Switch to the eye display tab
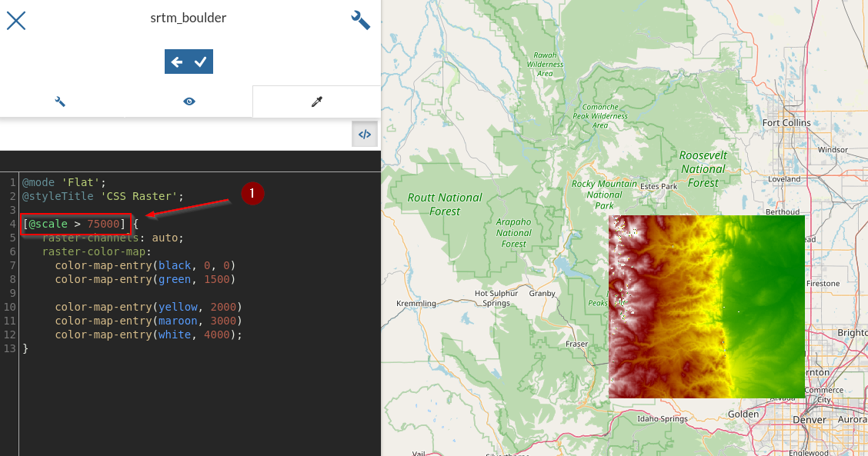Viewport: 868px width, 456px height. (x=189, y=102)
